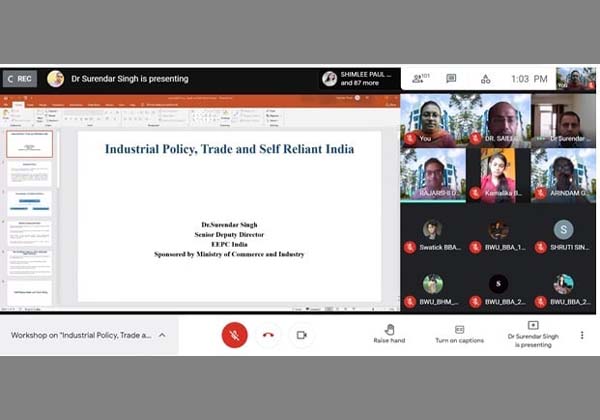The height and width of the screenshot is (420, 600).
Task: Select the fifth slide thumbnail in PowerPoint
Action: coord(29,263)
